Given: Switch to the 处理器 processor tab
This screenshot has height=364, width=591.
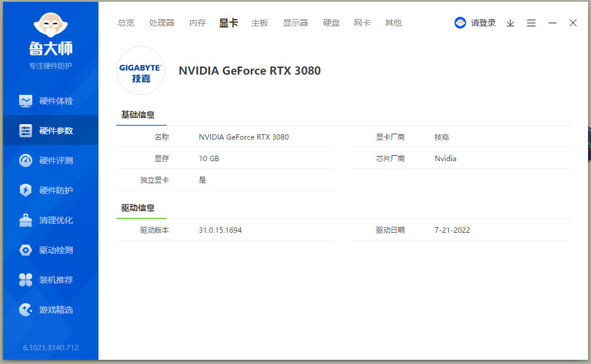Looking at the screenshot, I should point(162,23).
